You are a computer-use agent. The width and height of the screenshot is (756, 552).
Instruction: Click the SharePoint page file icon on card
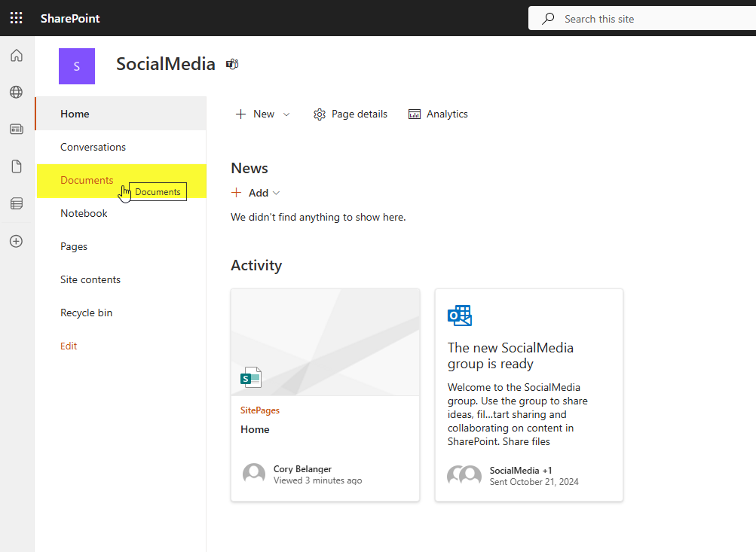tap(251, 377)
